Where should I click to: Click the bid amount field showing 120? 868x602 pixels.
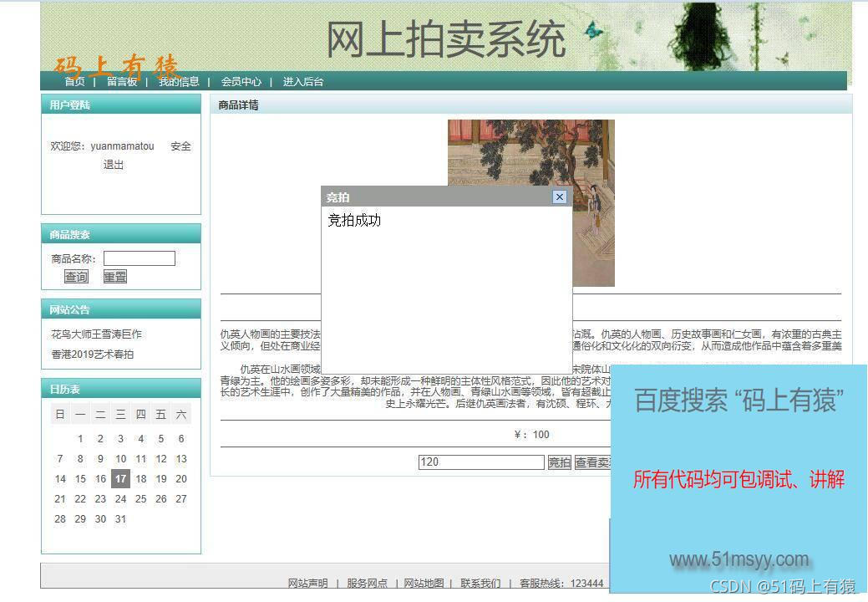click(481, 462)
